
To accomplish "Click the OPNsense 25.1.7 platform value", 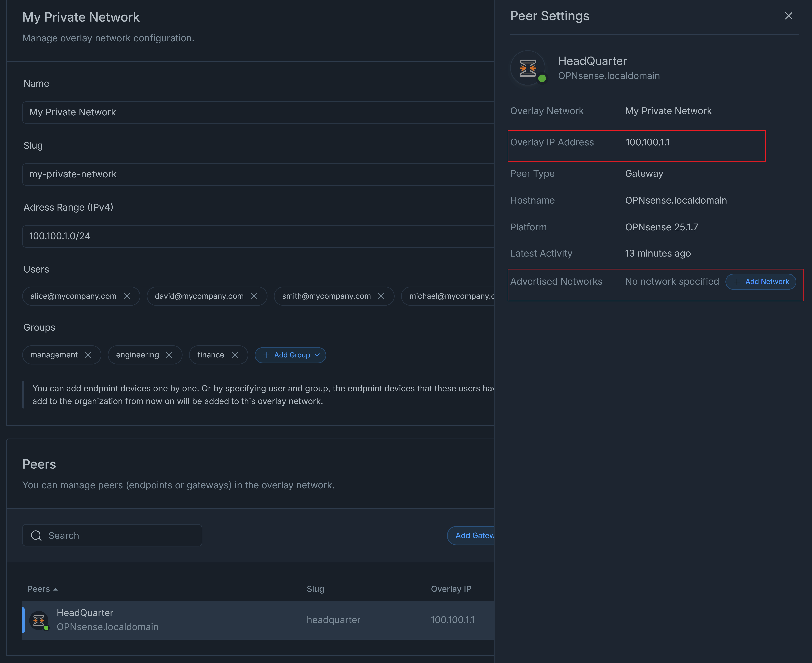I will pos(662,227).
